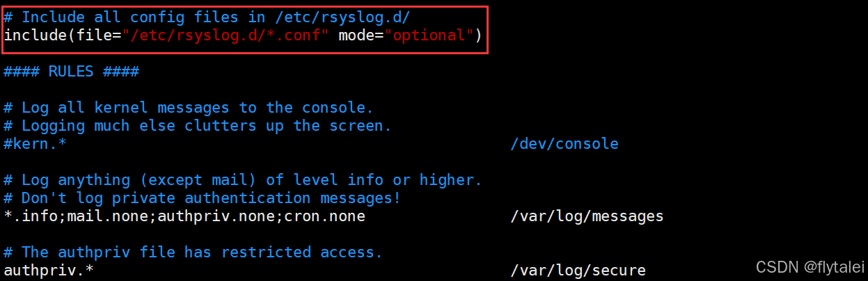The height and width of the screenshot is (281, 868).
Task: Click the #kern.* commented rule
Action: 35,143
